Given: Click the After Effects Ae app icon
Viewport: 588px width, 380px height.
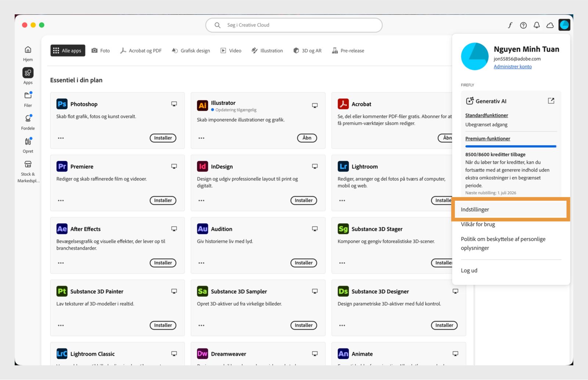Looking at the screenshot, I should pyautogui.click(x=62, y=229).
